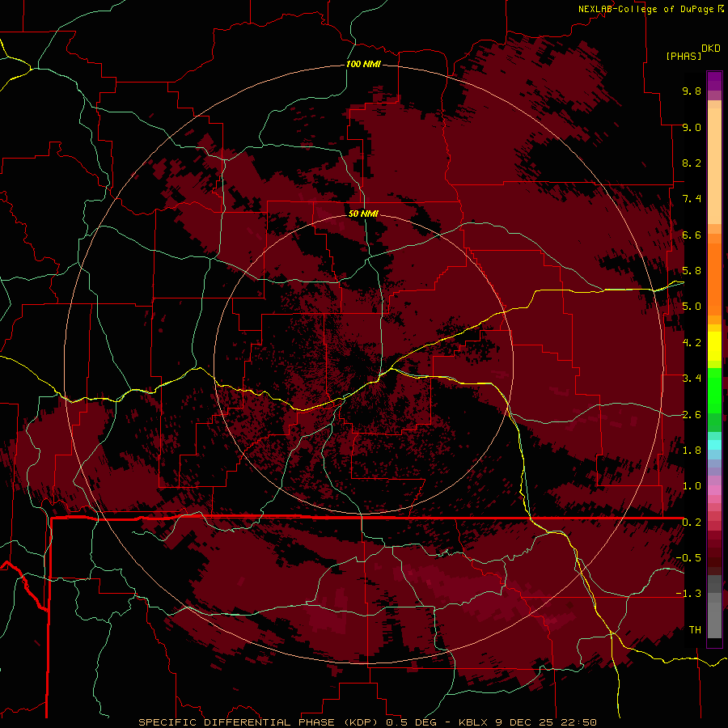Click the yellow segment of the color bar

(714, 346)
